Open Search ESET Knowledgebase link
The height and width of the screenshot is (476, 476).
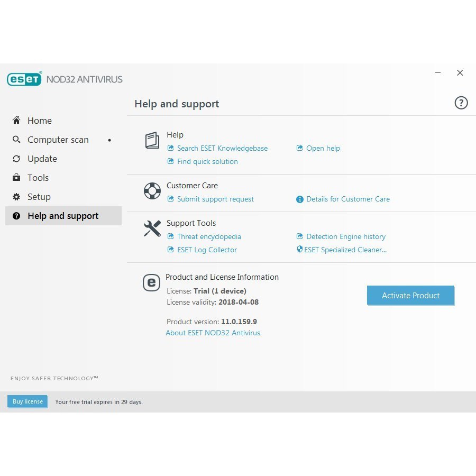pyautogui.click(x=222, y=148)
